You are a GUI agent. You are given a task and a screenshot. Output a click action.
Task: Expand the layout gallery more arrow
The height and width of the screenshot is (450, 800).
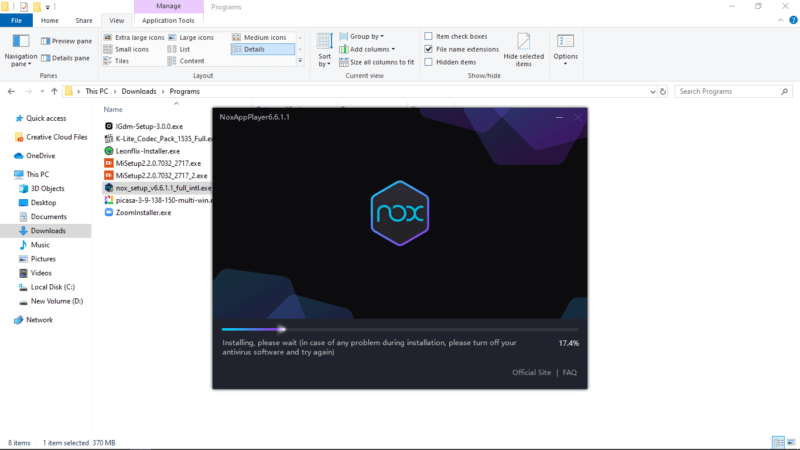tap(300, 61)
